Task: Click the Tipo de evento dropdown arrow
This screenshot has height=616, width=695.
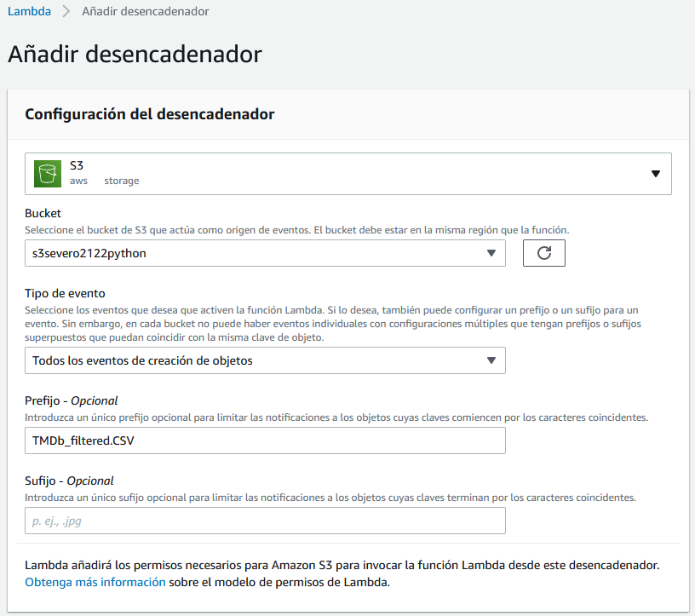Action: click(491, 360)
